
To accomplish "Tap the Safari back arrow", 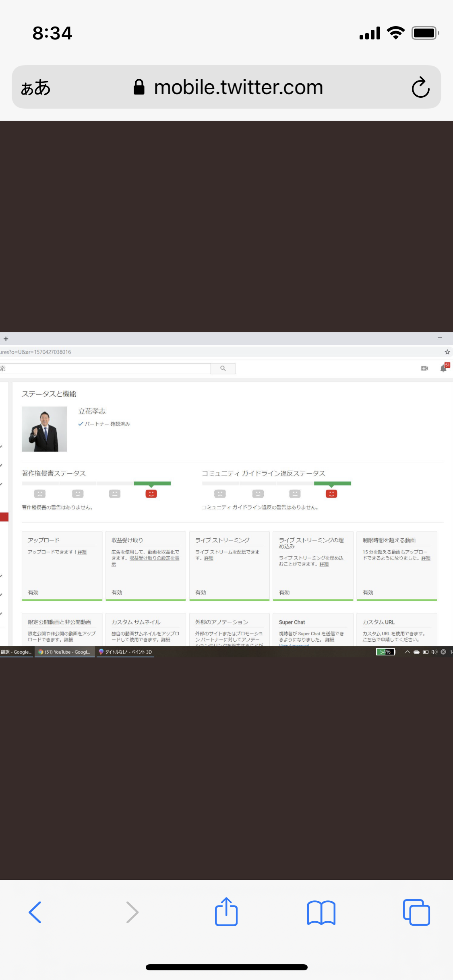I will pos(35,912).
